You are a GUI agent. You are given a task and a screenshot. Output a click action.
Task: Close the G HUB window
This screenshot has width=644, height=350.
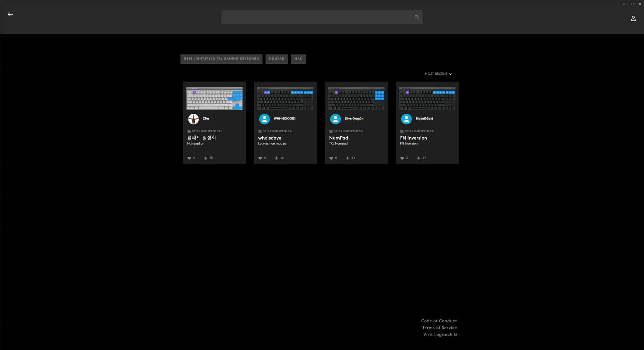(640, 4)
